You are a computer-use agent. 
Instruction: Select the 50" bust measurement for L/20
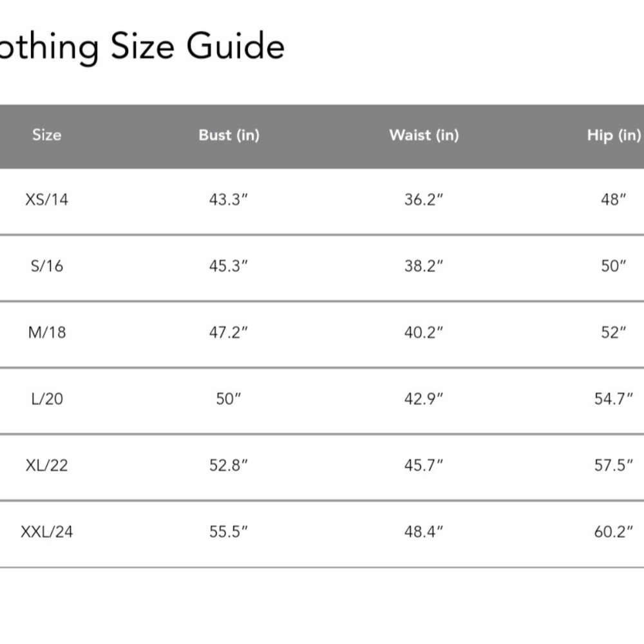tap(229, 399)
